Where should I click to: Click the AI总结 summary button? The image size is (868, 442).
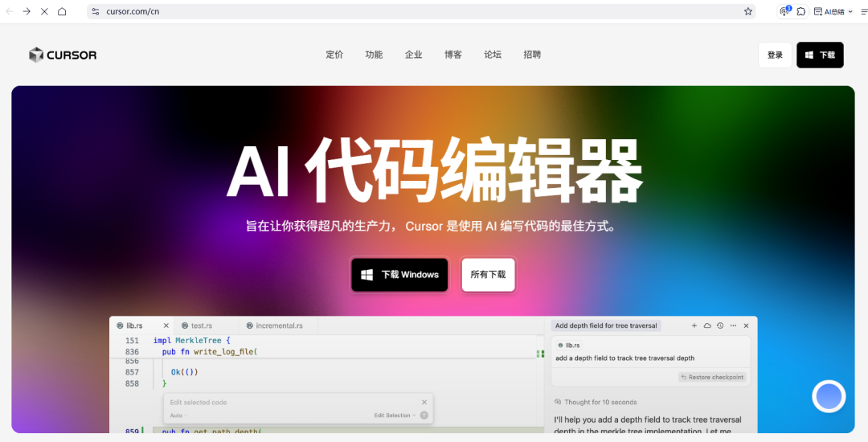point(829,11)
